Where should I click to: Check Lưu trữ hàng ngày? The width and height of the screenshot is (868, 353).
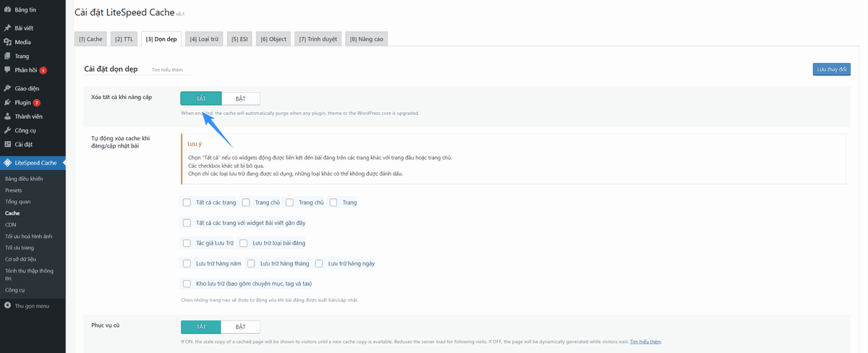click(319, 263)
